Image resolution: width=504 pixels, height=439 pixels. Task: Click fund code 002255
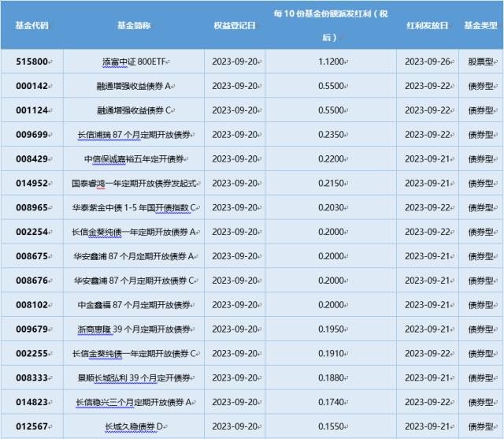pos(31,353)
